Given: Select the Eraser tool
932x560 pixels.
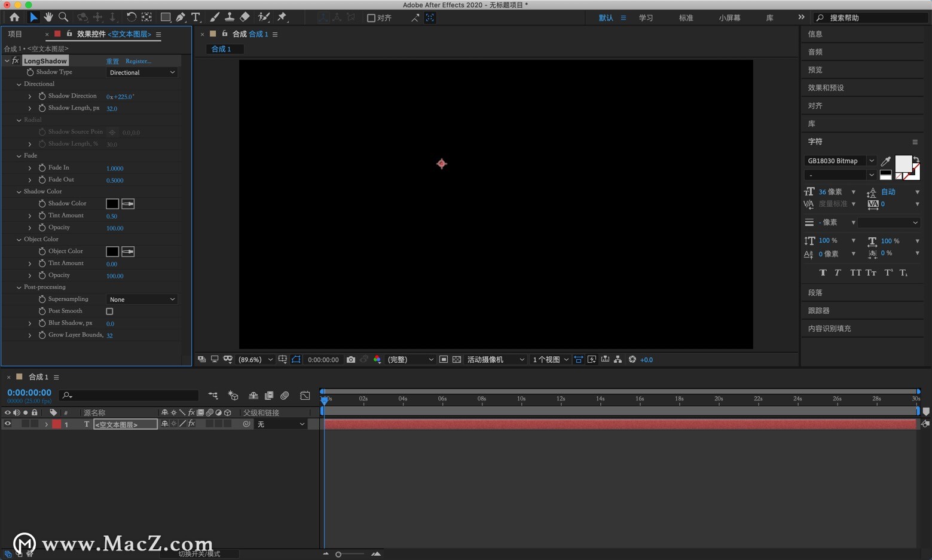Looking at the screenshot, I should 245,17.
